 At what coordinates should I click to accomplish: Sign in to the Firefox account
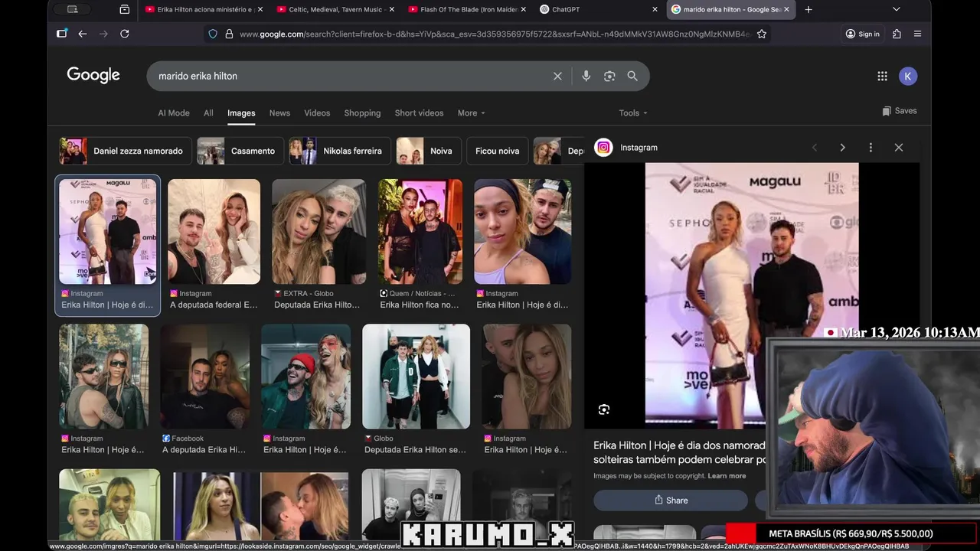pyautogui.click(x=863, y=34)
